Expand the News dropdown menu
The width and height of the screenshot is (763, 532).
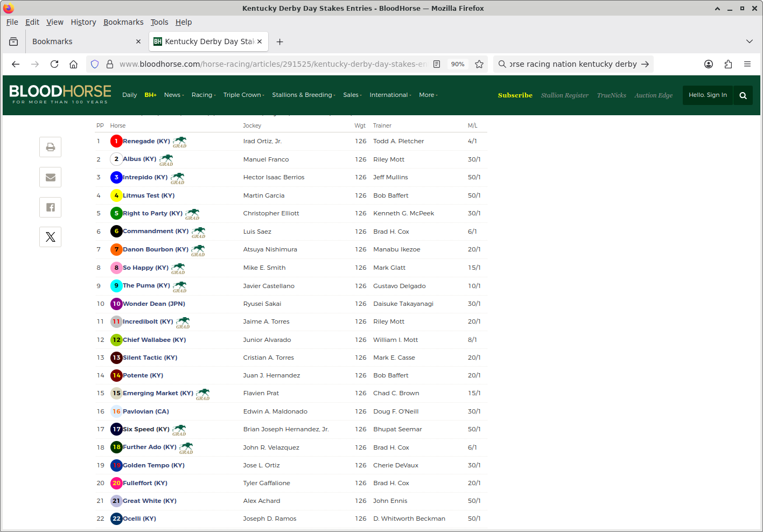tap(174, 95)
